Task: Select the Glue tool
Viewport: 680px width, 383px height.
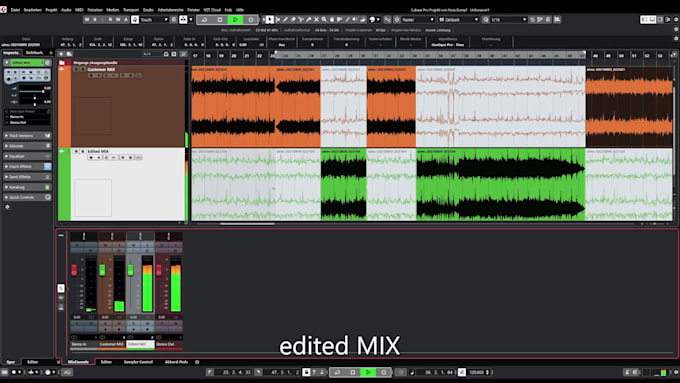Action: pyautogui.click(x=309, y=20)
